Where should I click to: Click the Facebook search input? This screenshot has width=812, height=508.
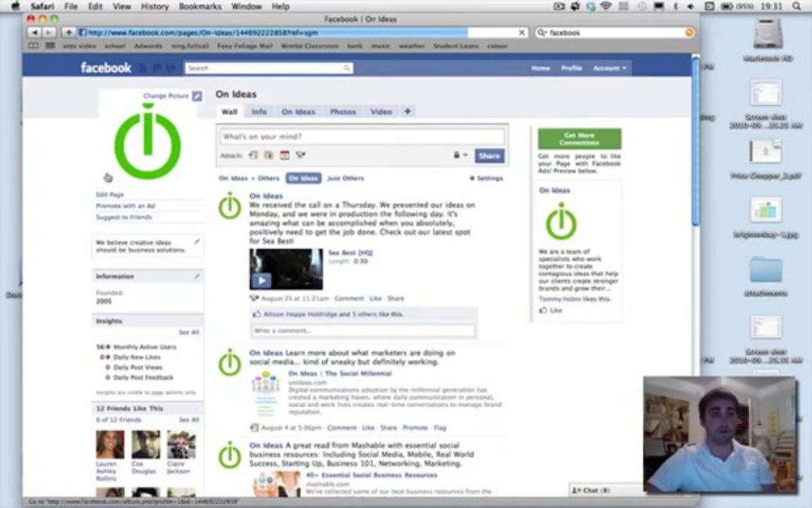click(x=269, y=68)
